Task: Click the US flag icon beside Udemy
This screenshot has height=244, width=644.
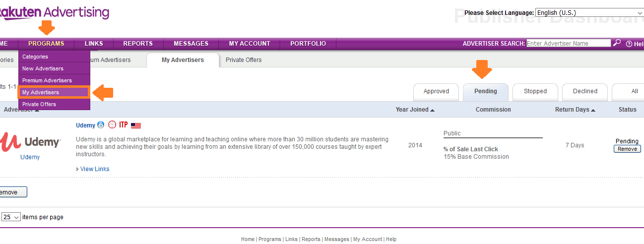Action: pyautogui.click(x=136, y=125)
